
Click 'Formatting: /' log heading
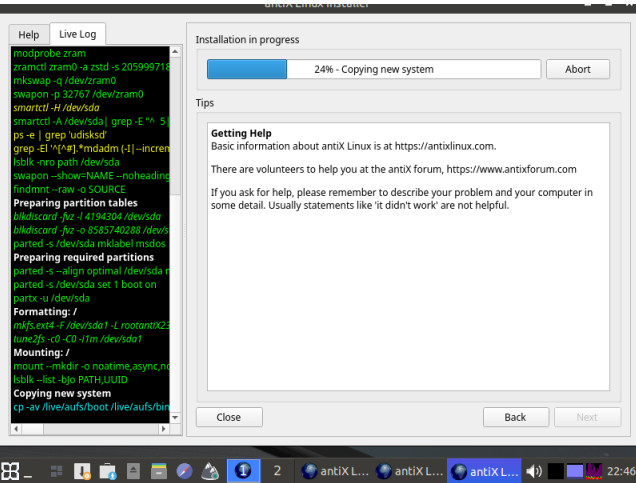tap(45, 312)
